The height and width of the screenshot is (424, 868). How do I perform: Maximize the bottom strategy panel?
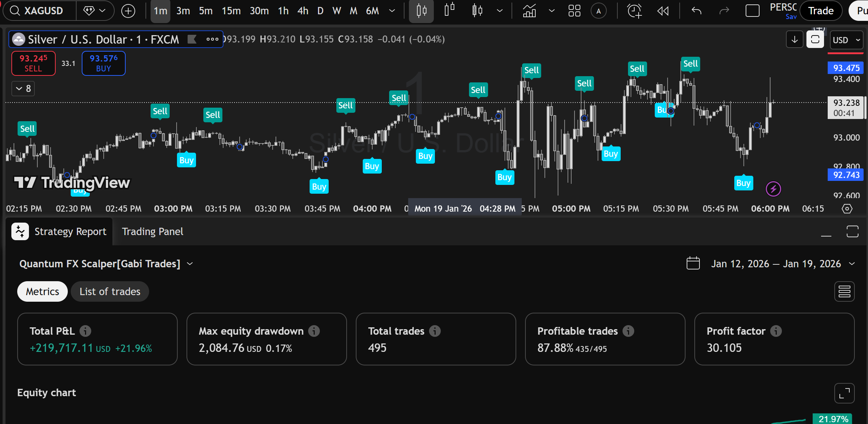853,231
